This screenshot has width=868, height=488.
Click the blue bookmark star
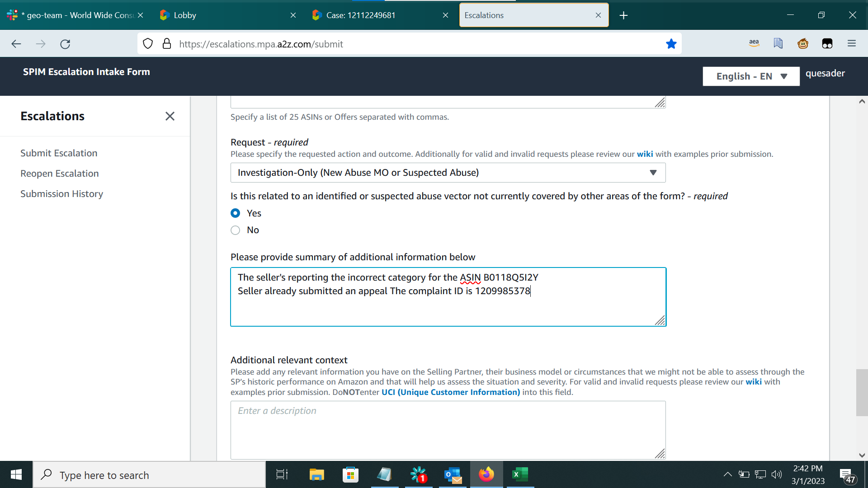(x=671, y=44)
